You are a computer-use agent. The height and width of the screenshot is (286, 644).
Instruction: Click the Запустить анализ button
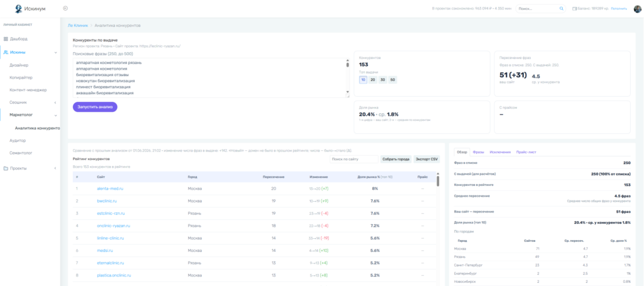coord(95,107)
